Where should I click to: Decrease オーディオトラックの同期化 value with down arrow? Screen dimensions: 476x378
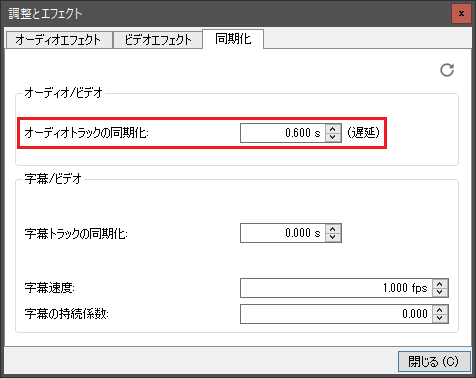[333, 137]
